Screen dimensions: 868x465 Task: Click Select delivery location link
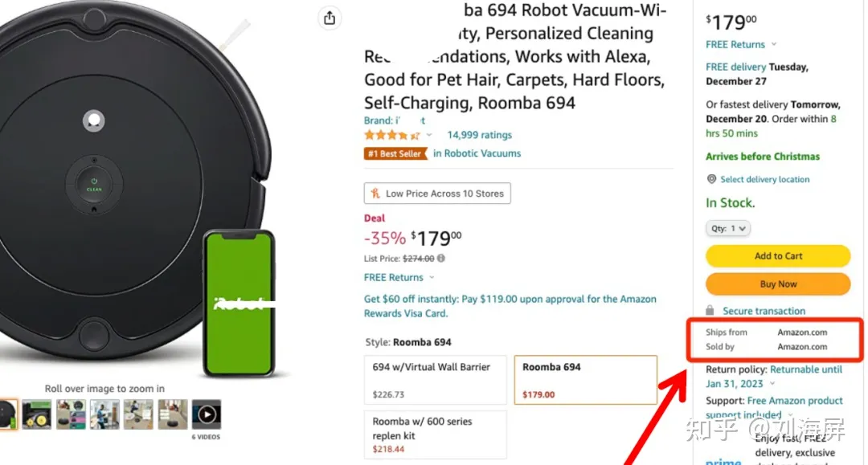pos(764,180)
